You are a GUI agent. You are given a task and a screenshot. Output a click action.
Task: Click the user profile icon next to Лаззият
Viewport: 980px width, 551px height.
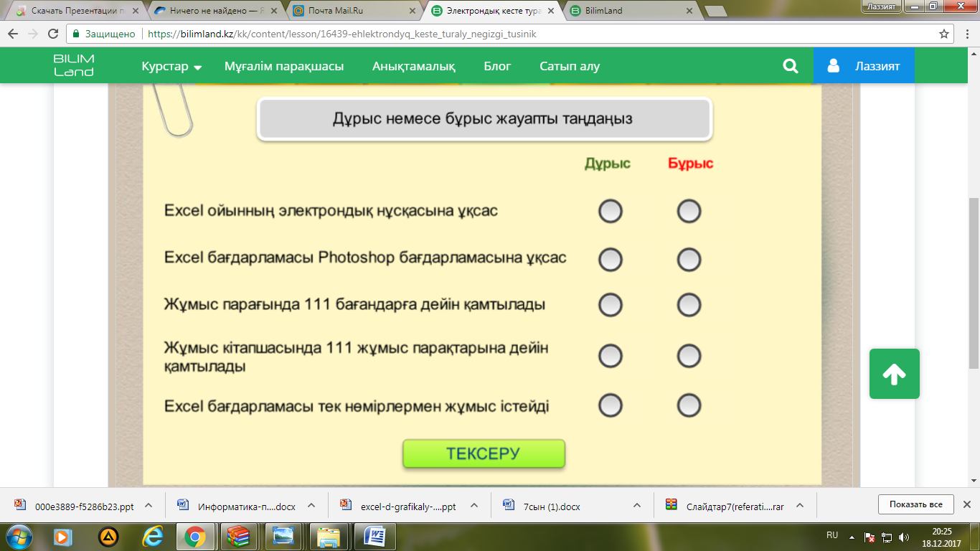pyautogui.click(x=833, y=66)
